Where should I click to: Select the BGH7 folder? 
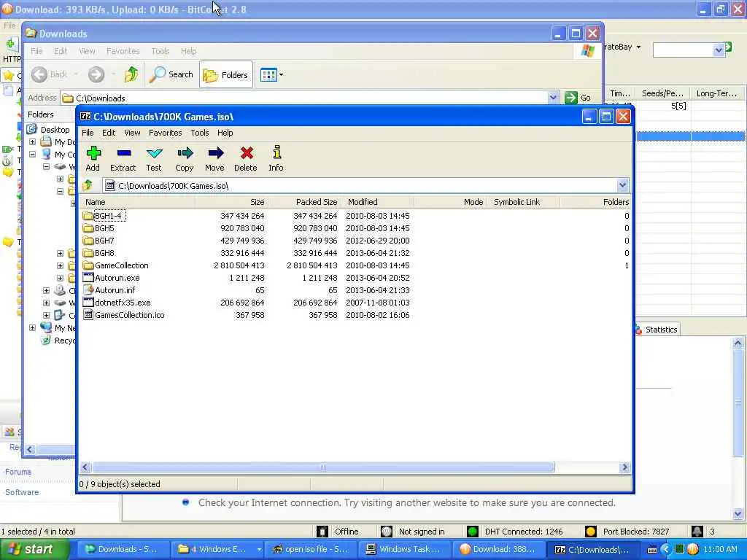[104, 241]
